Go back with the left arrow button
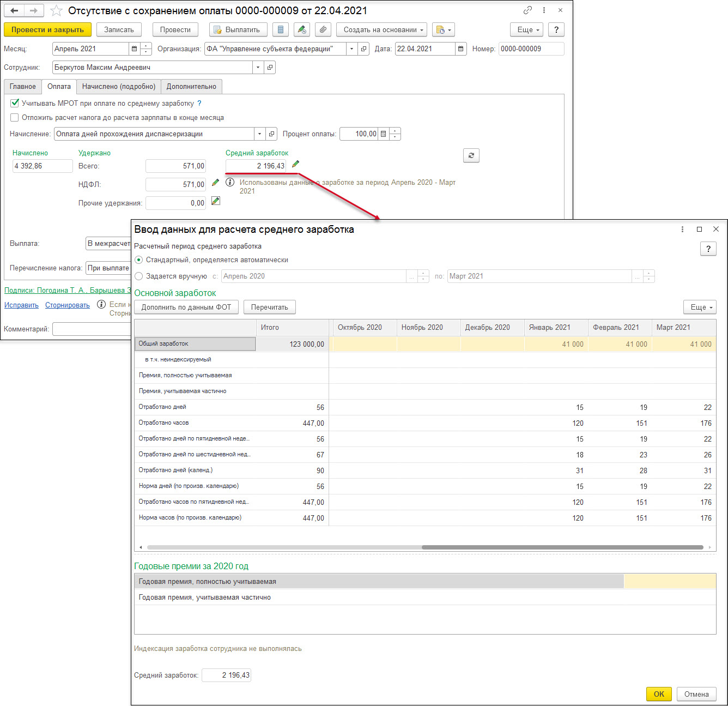The width and height of the screenshot is (728, 706). pyautogui.click(x=14, y=10)
